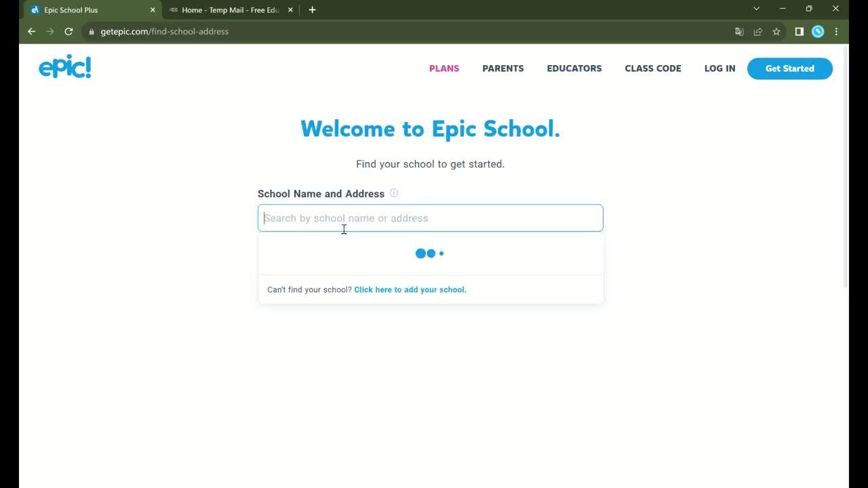
Task: Open Google Translate icon in address bar
Action: click(x=739, y=31)
